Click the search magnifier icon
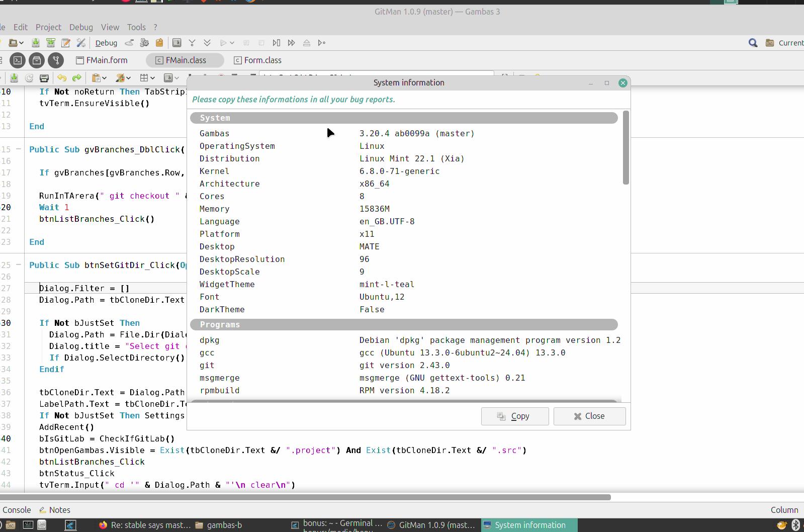The width and height of the screenshot is (804, 532). pyautogui.click(x=753, y=43)
